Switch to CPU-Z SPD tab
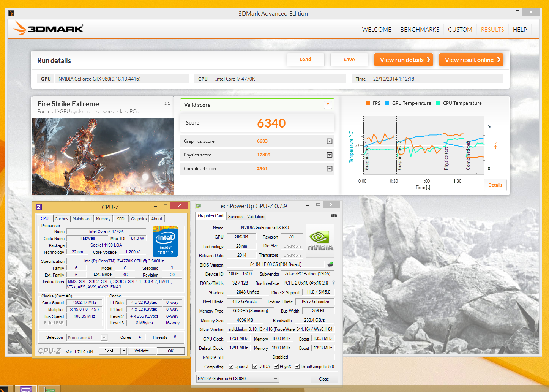The image size is (549, 392). coord(121,219)
